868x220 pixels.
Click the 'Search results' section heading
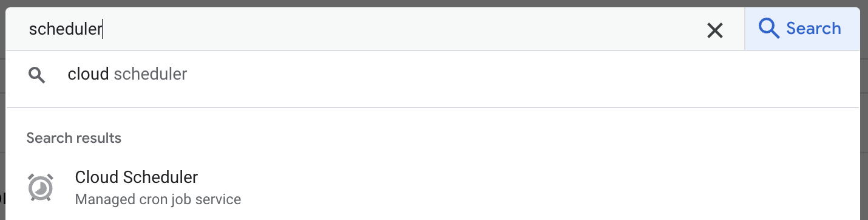(74, 138)
